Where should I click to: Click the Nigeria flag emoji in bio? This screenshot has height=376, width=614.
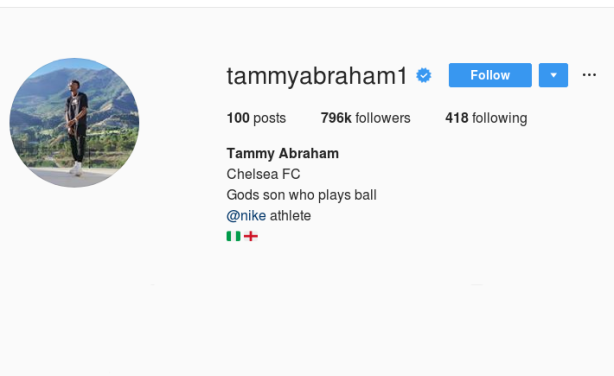tap(233, 236)
